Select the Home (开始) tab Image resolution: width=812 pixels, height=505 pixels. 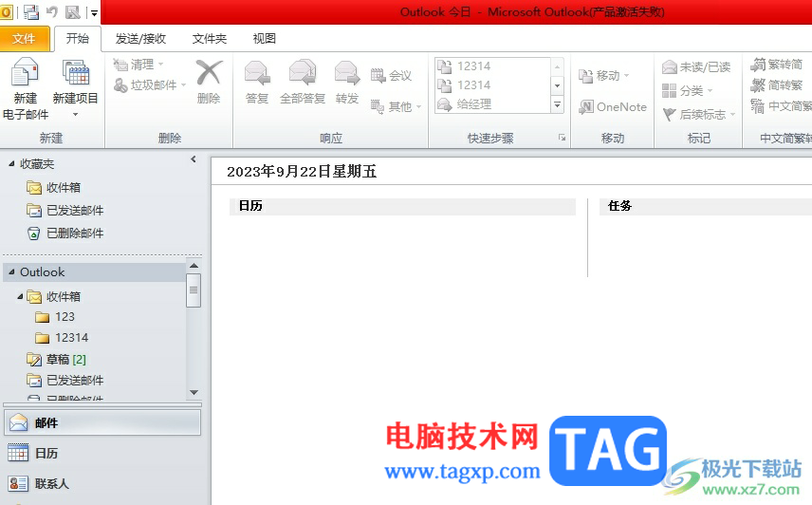tap(78, 38)
